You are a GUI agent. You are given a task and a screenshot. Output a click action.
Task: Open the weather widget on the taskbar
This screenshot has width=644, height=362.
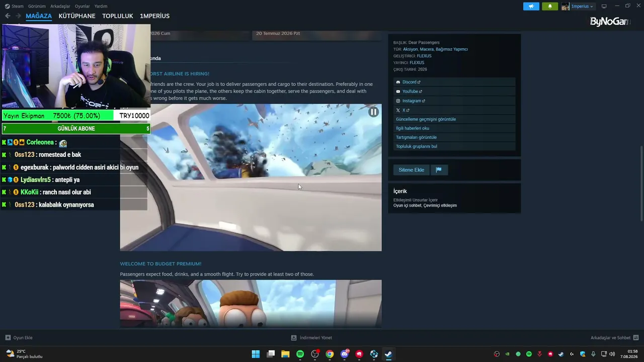[x=24, y=354]
